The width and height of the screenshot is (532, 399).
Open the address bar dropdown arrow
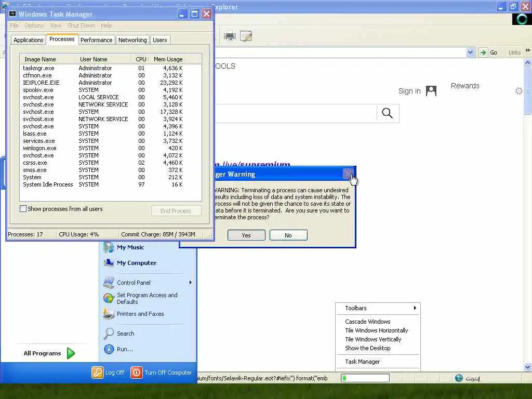[470, 52]
